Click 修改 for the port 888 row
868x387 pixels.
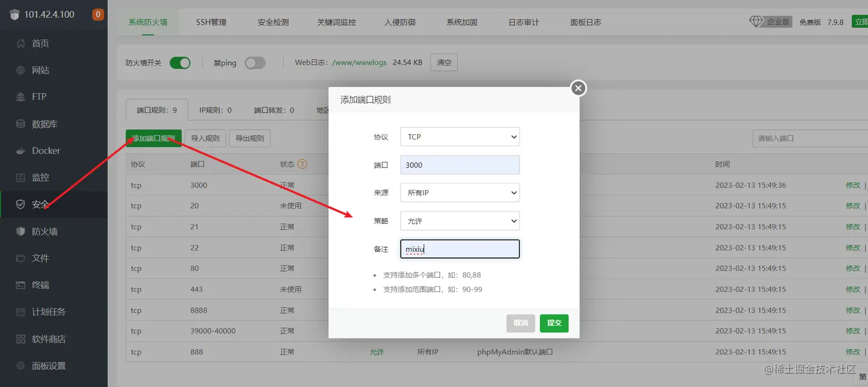(853, 351)
